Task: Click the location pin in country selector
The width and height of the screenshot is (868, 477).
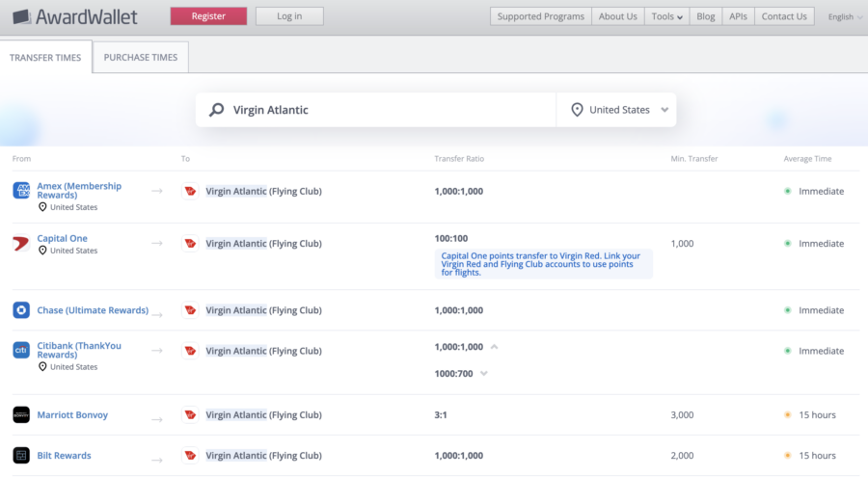Action: point(577,110)
